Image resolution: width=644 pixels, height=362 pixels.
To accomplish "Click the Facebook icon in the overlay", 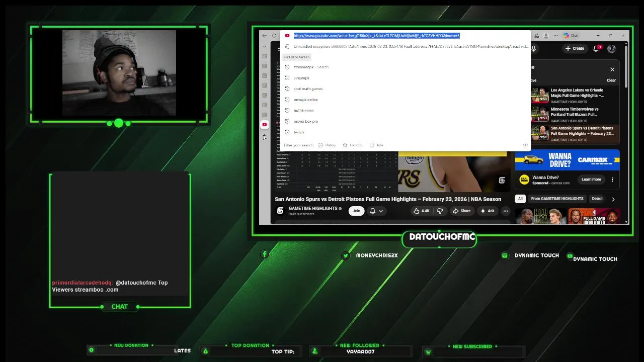I will (x=265, y=254).
